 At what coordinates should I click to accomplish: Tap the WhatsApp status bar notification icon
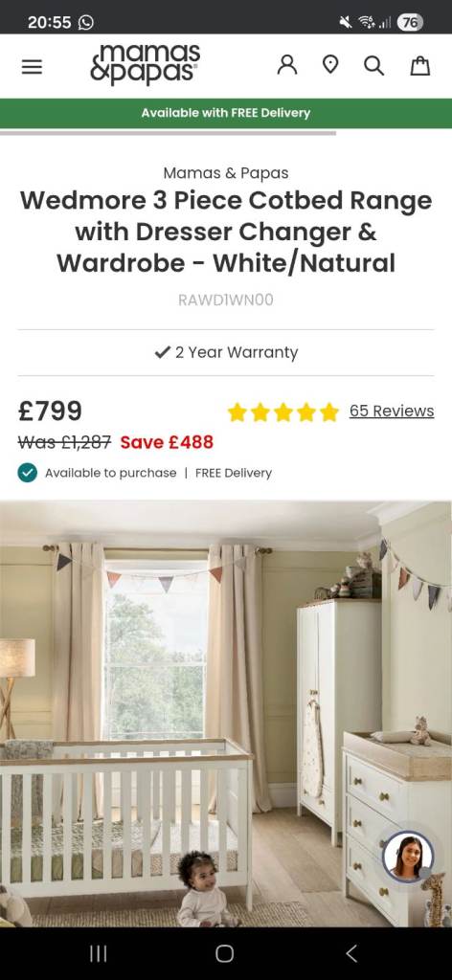coord(85,23)
